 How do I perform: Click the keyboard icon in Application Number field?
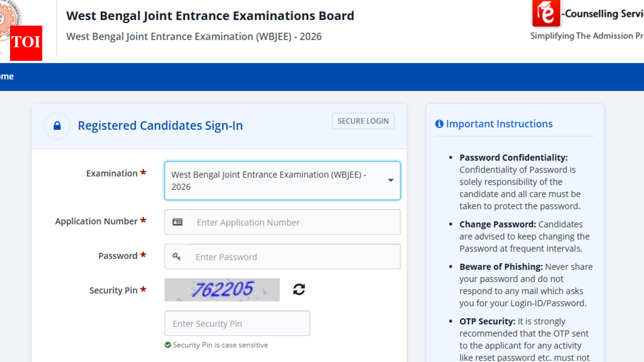point(177,221)
